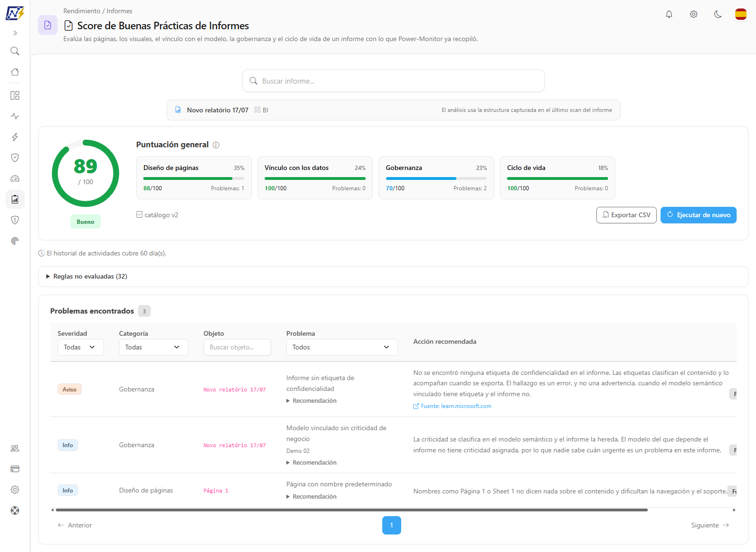Expand Recomendación under Página con nombre predeterminado
756x552 pixels.
coord(312,497)
